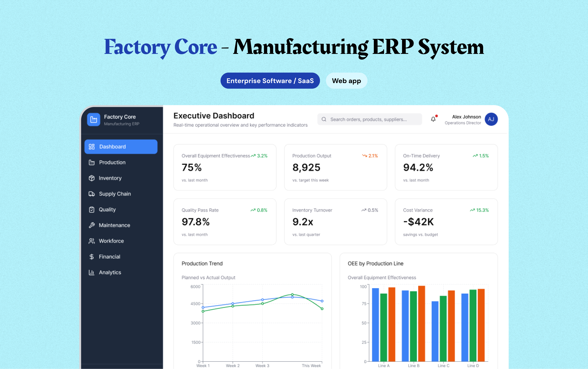Click the Enterprise Software / SaaS tag
The width and height of the screenshot is (588, 369).
[x=270, y=81]
